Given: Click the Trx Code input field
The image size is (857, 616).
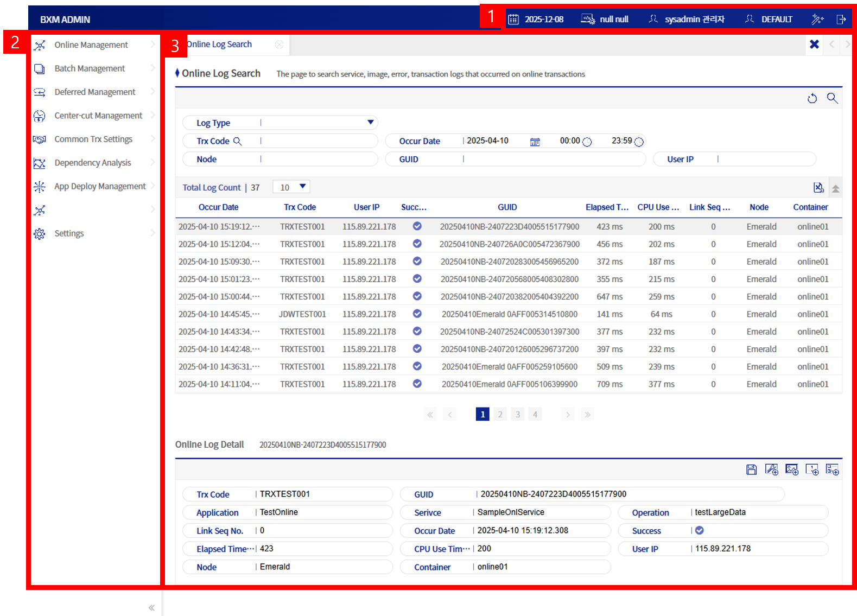Looking at the screenshot, I should (319, 141).
